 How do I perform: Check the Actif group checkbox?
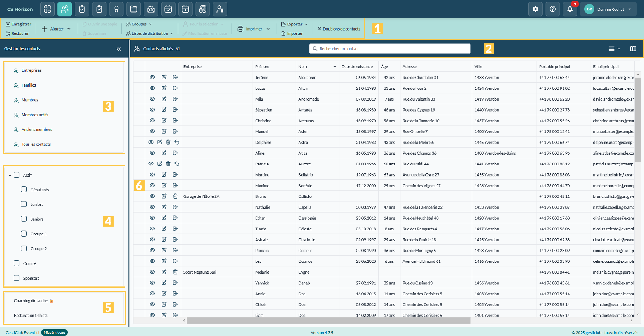point(17,175)
